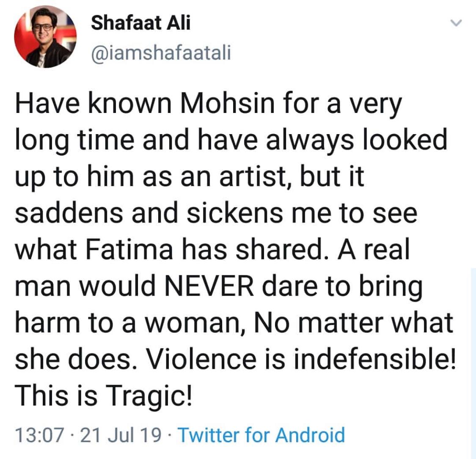Viewport: 476px width, 459px height.
Task: Open the @iamshafaatali handle link
Action: 161,53
